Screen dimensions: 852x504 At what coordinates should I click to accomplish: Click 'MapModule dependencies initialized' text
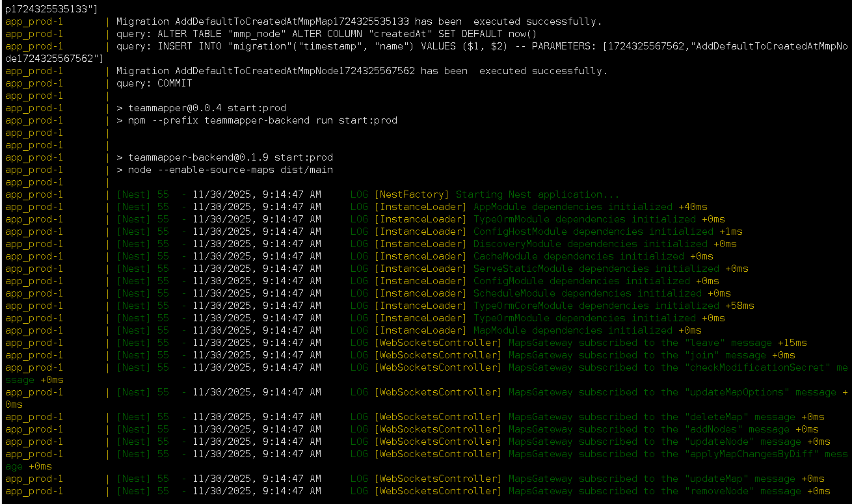point(573,330)
